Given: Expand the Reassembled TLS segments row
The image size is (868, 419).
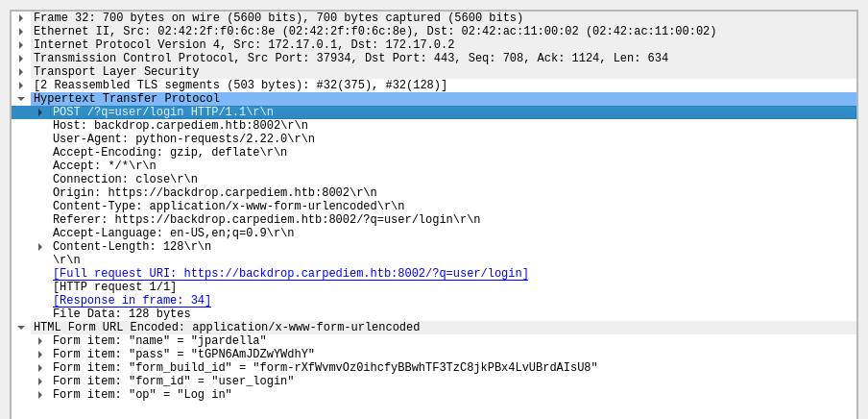Looking at the screenshot, I should click(21, 86).
